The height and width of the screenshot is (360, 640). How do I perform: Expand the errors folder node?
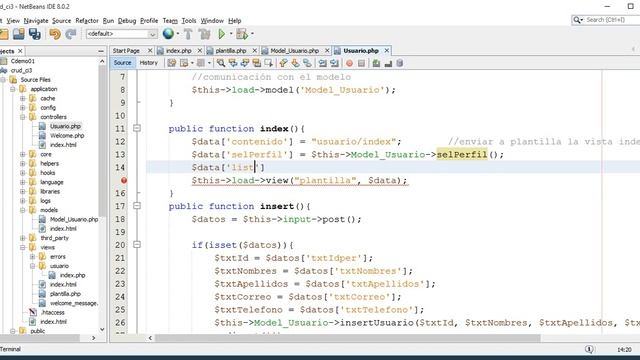(33, 257)
